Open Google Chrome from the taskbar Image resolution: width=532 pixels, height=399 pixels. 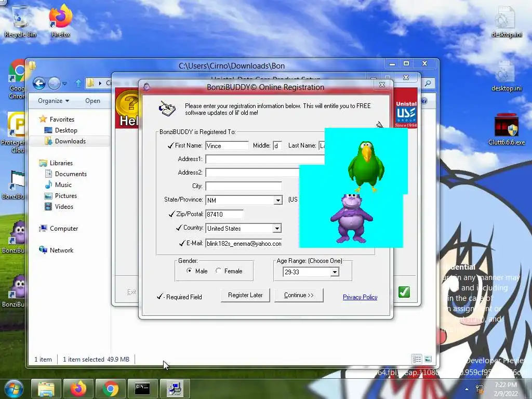110,389
